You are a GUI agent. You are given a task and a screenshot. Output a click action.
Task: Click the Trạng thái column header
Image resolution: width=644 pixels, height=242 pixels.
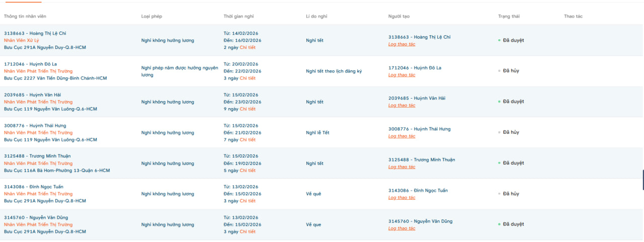509,17
